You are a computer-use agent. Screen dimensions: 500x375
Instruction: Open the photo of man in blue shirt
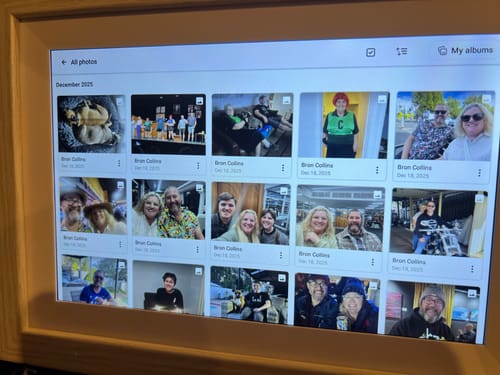95,281
